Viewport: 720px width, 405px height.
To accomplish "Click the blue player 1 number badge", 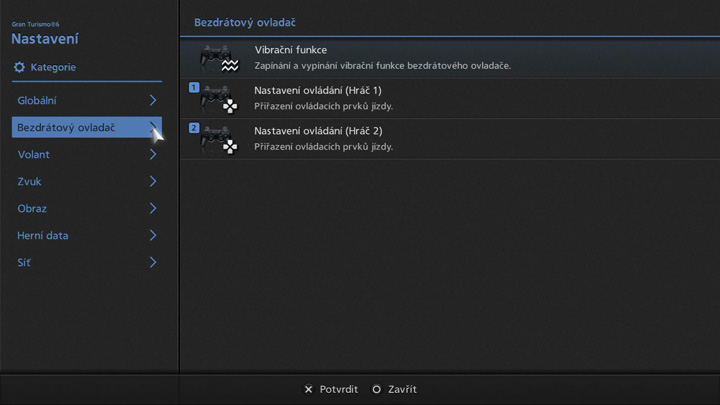I will click(194, 88).
